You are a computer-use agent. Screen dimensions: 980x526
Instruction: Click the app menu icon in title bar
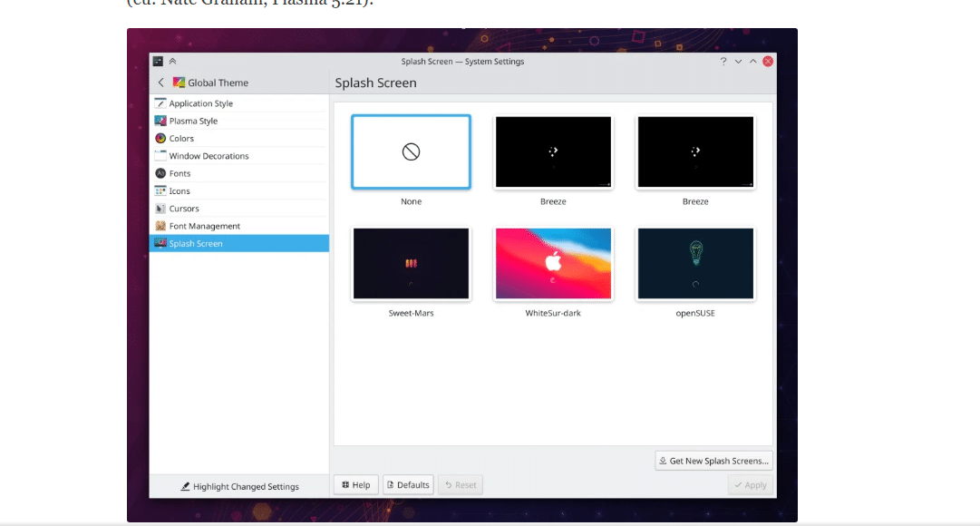[158, 62]
